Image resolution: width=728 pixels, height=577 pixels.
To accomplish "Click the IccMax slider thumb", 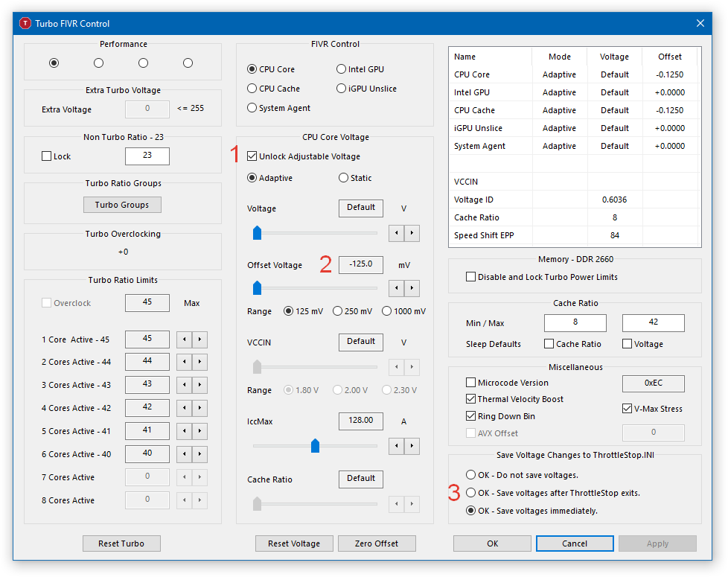I will [x=315, y=445].
